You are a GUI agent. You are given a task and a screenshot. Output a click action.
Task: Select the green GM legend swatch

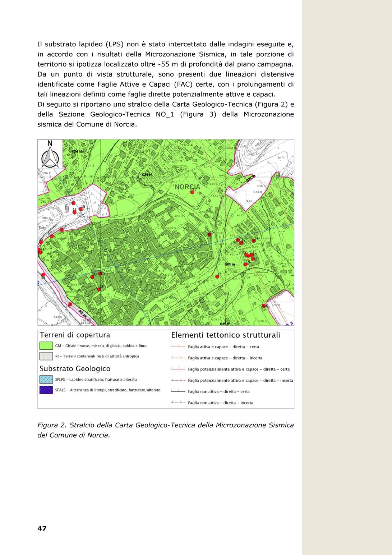pyautogui.click(x=46, y=346)
